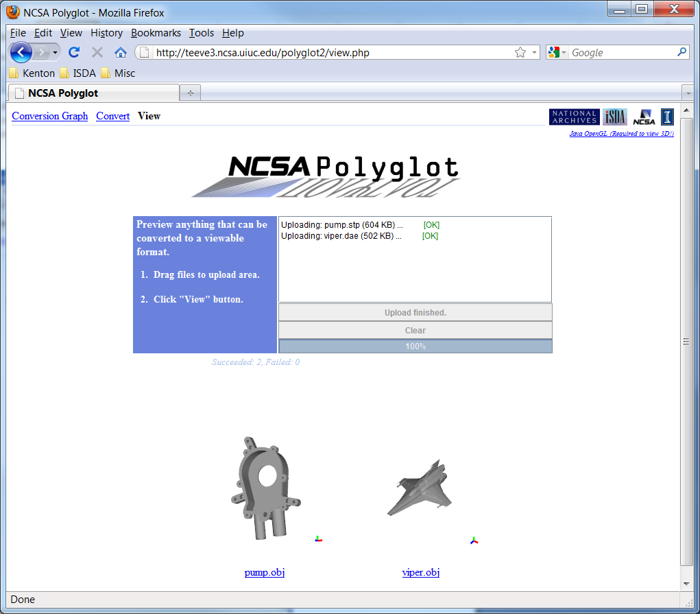Follow the Convert link

(112, 116)
